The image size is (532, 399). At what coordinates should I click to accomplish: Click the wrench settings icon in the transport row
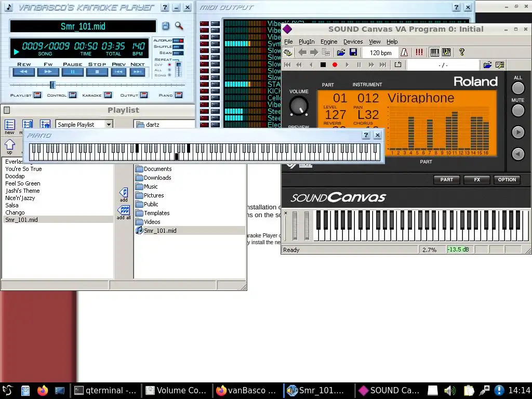(500, 65)
